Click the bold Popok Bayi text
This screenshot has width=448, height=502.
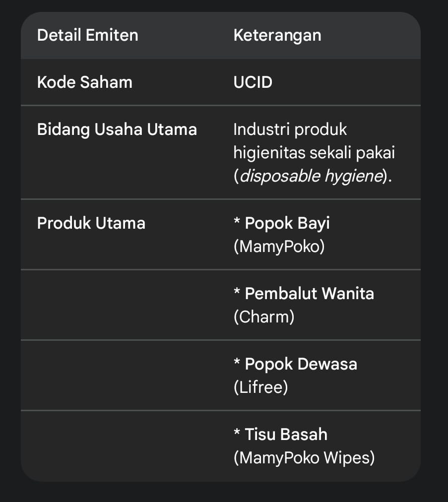click(x=287, y=223)
